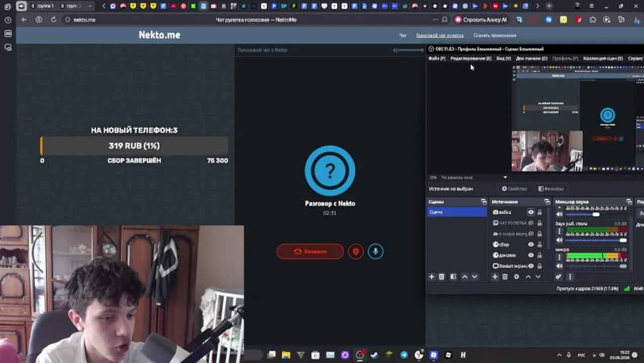Open the OBS 'Коллекция сцен' menu
The width and height of the screenshot is (644, 363).
click(x=603, y=58)
